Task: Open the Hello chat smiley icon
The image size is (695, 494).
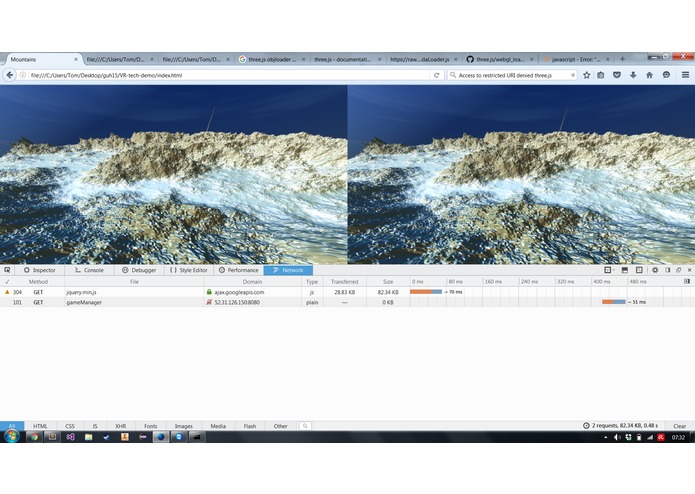Action: click(x=666, y=75)
